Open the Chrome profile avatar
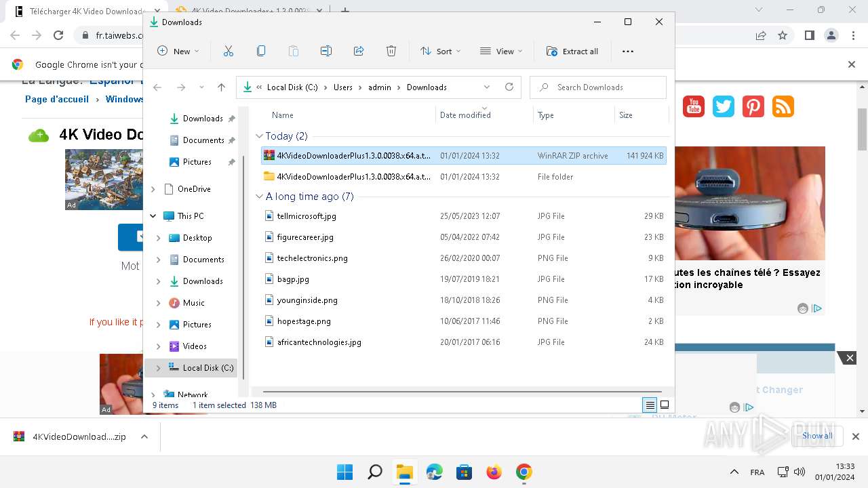This screenshot has width=868, height=488. [x=831, y=35]
